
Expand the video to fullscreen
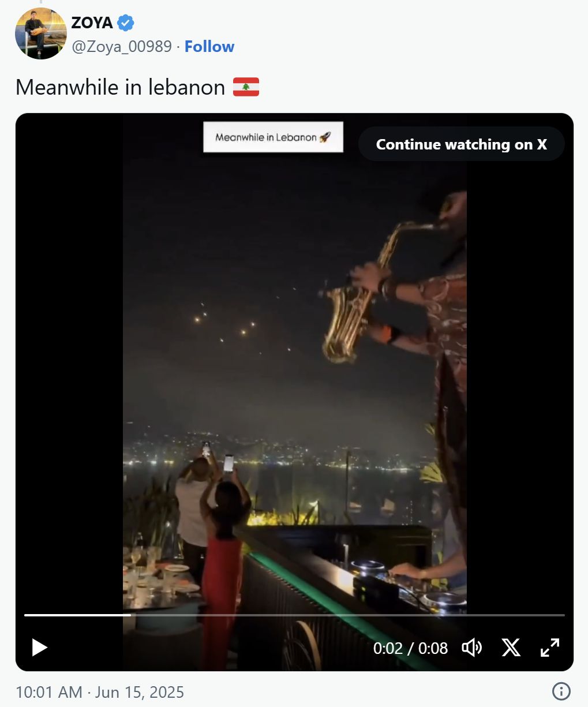pos(550,648)
